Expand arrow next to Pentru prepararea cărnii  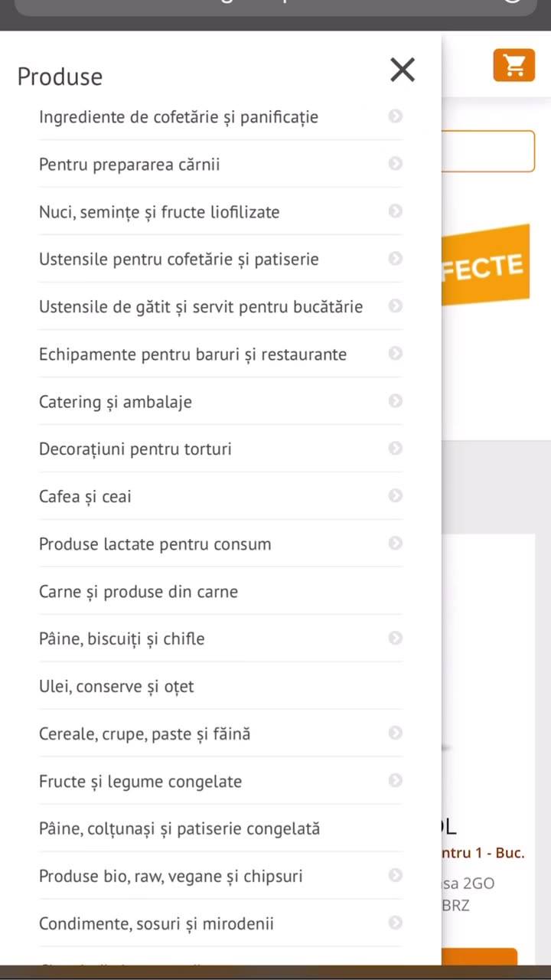pyautogui.click(x=395, y=164)
